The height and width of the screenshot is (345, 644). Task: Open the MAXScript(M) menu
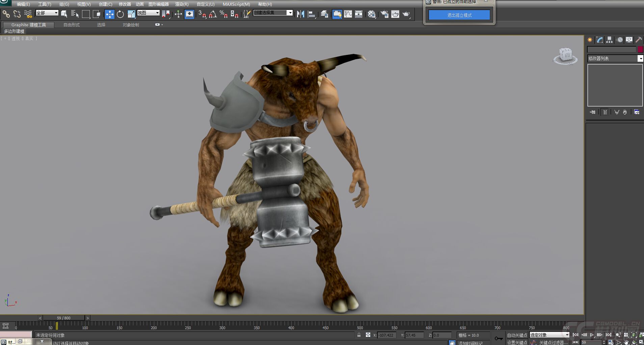tap(236, 4)
